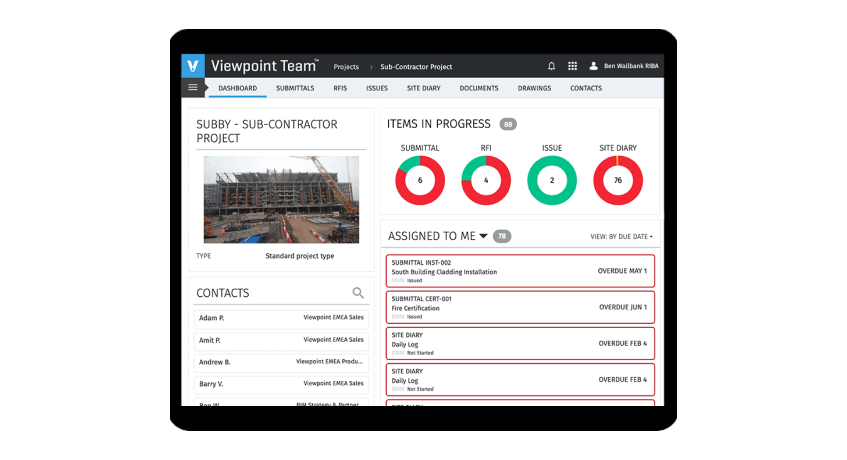
Task: Select contact Amit P.
Action: point(281,340)
